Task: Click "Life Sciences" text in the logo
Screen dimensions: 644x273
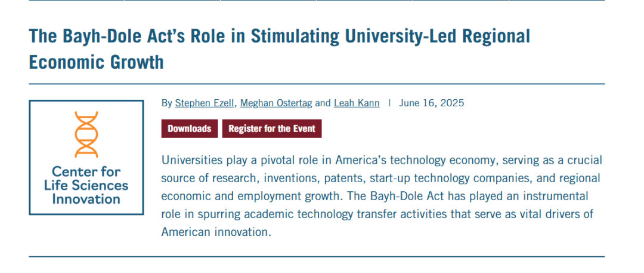Action: (x=86, y=185)
